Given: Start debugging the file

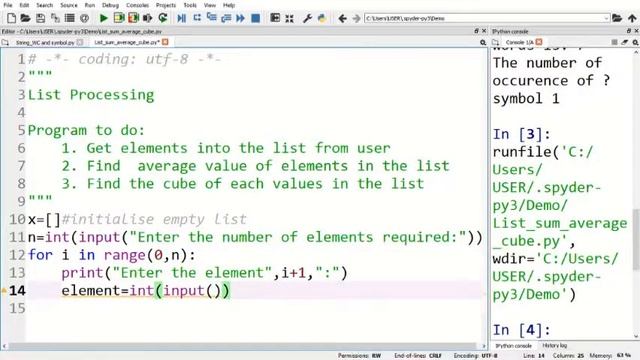Looking at the screenshot, I should pyautogui.click(x=182, y=18).
